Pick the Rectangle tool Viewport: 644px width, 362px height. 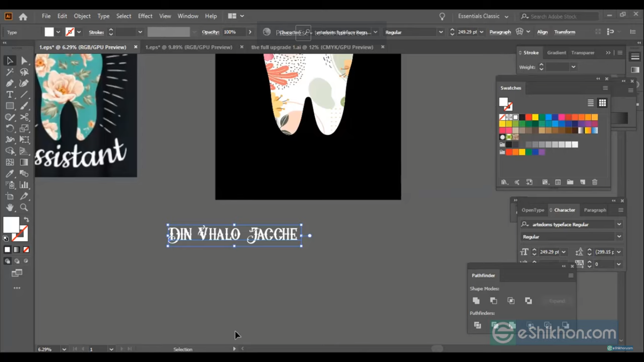tap(9, 106)
